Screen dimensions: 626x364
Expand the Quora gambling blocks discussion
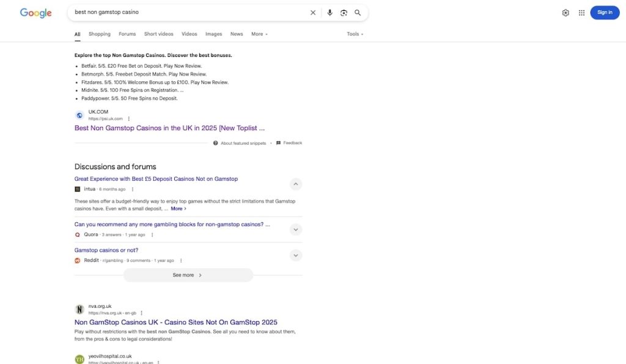tap(295, 229)
